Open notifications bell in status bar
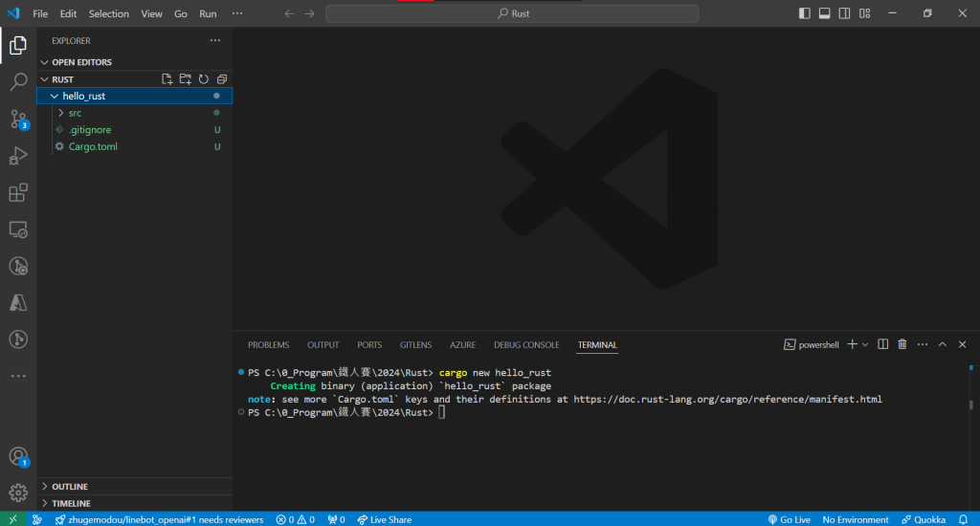Image resolution: width=980 pixels, height=526 pixels. tap(963, 519)
